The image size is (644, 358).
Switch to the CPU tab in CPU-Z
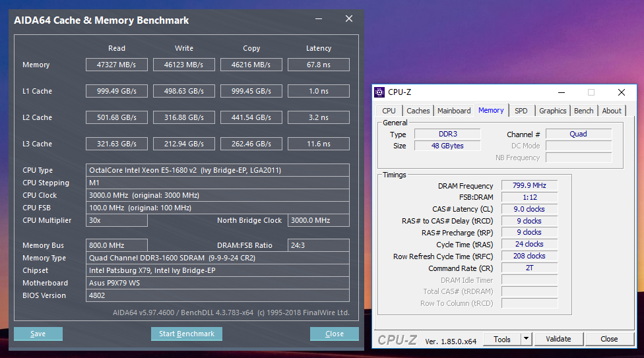tap(389, 111)
